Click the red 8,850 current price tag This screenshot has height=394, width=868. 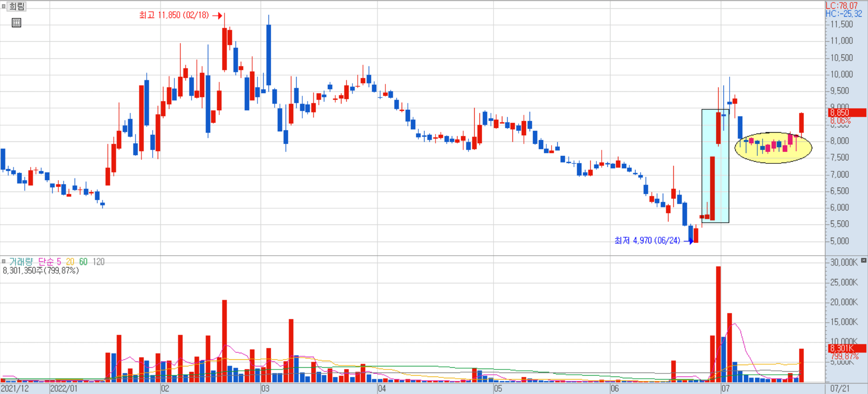point(847,112)
